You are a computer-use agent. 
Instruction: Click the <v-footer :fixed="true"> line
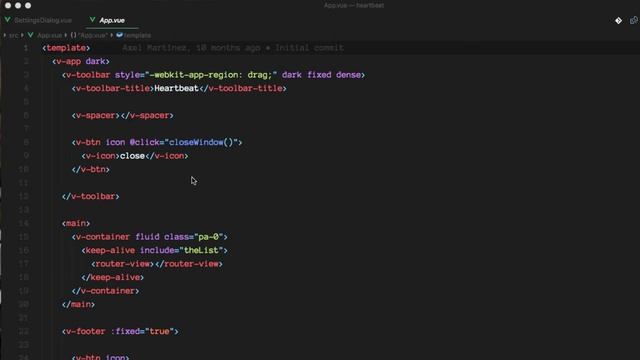click(120, 331)
